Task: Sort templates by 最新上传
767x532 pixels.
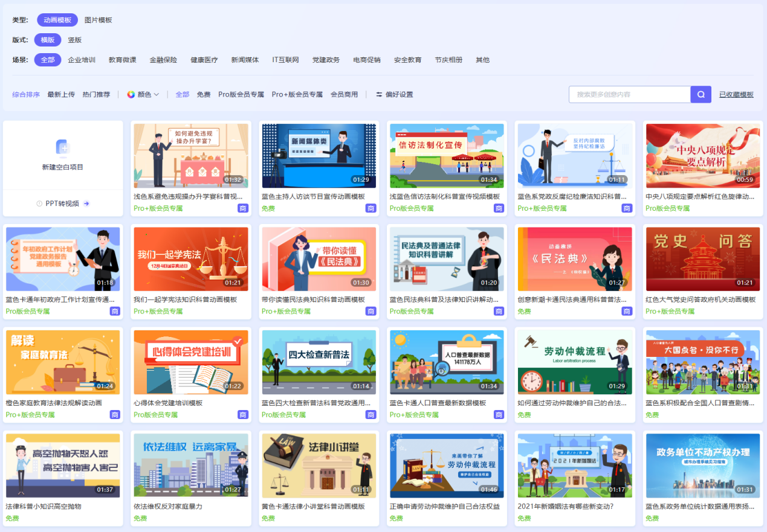Action: point(62,95)
